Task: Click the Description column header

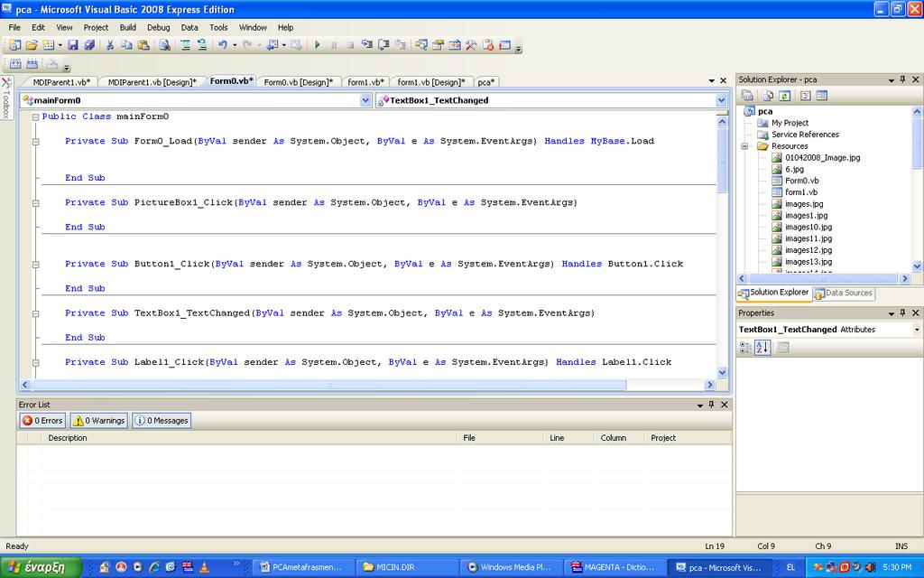Action: [x=249, y=438]
